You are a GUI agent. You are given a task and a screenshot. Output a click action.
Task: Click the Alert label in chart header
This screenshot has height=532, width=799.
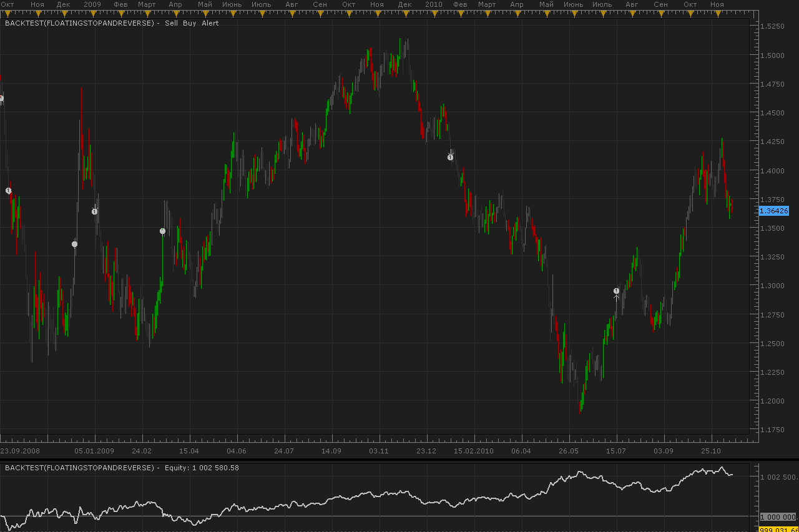pos(210,23)
